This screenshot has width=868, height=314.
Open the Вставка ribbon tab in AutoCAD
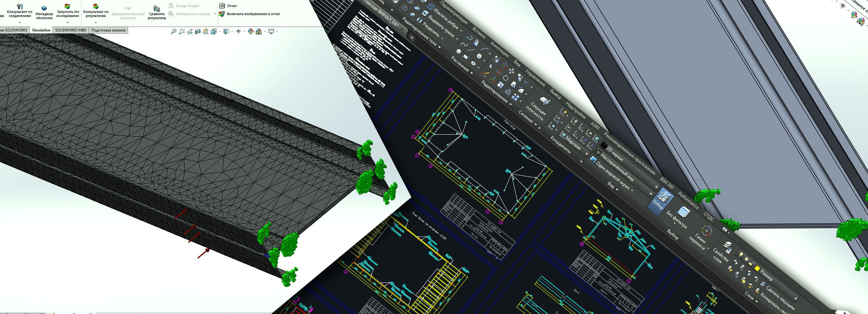click(x=479, y=33)
